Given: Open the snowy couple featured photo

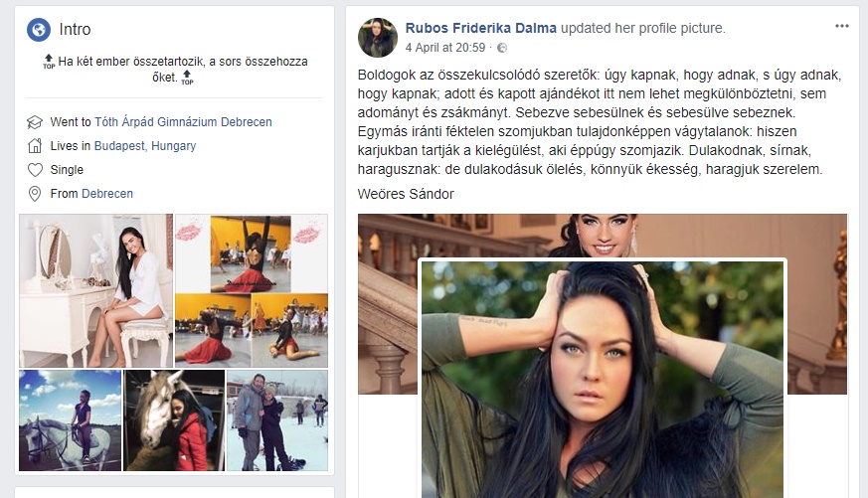Looking at the screenshot, I should click(x=277, y=420).
